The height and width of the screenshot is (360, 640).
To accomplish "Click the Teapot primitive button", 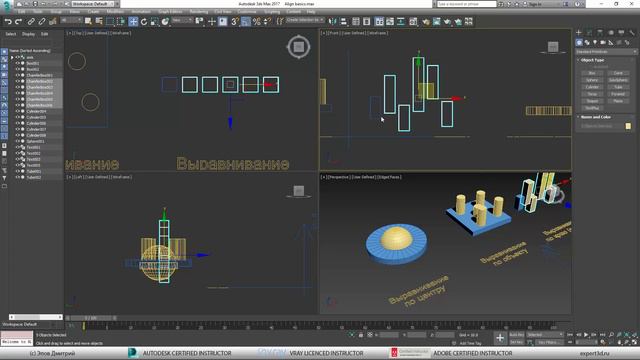I will [x=592, y=101].
